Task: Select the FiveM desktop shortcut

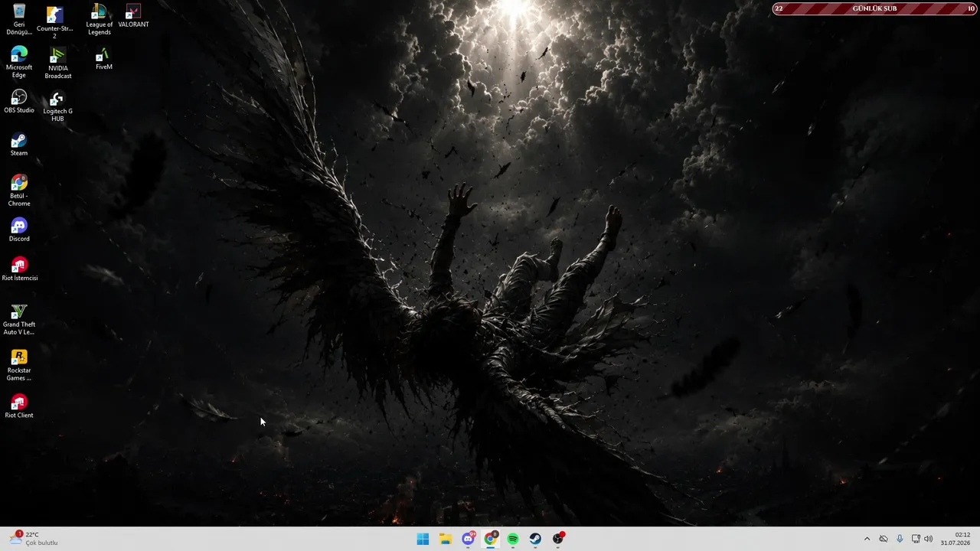Action: [103, 60]
